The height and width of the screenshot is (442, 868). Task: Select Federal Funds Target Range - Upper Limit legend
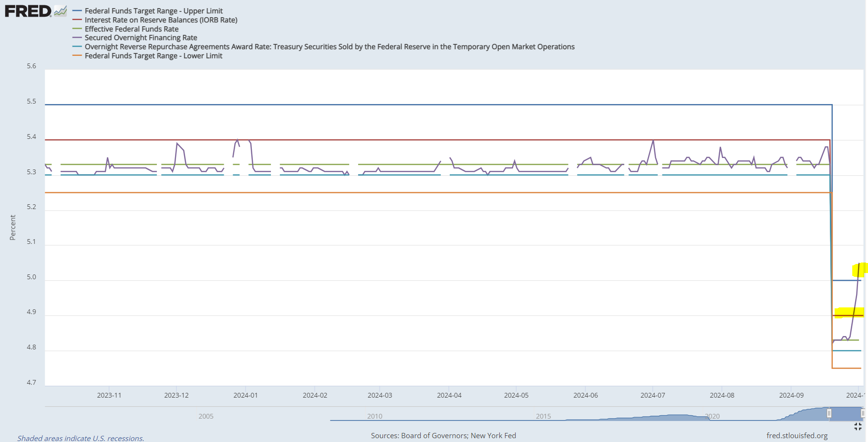click(x=154, y=11)
